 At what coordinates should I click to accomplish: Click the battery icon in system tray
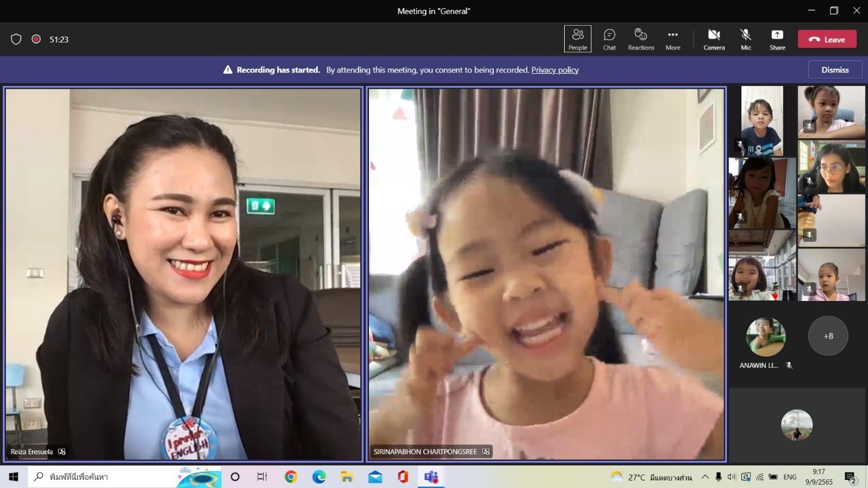tap(773, 477)
